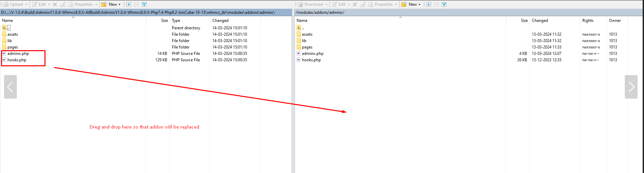Open the Download button's dropdown arrow

326,4
